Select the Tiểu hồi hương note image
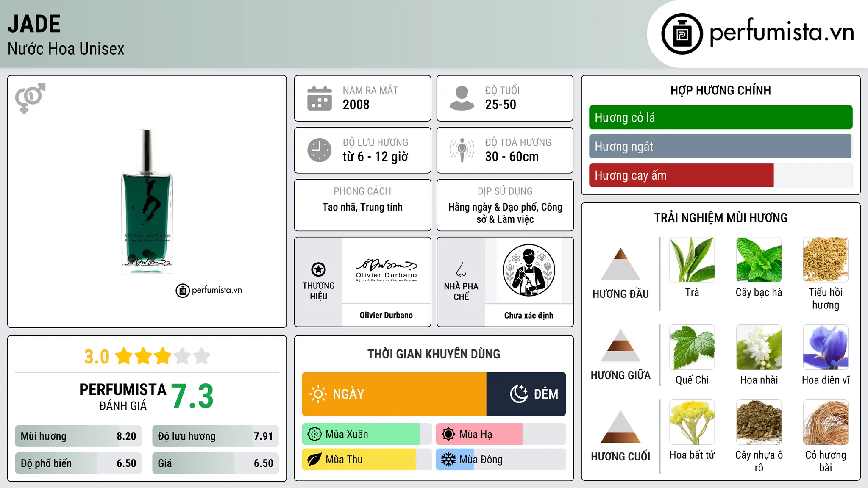 [826, 260]
